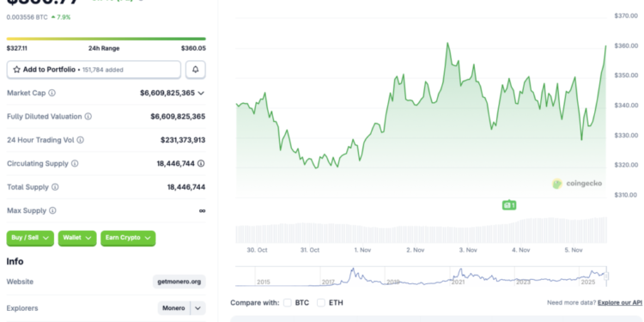Click the star icon in Add to Portfolio
644x322 pixels.
point(17,70)
